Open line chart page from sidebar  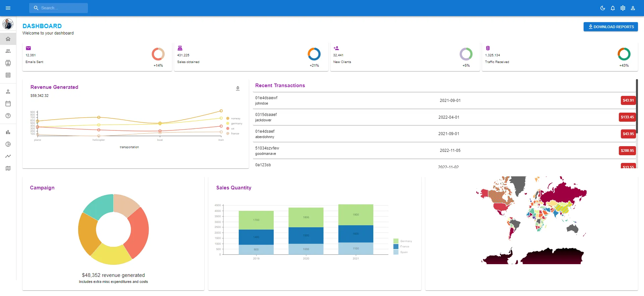point(8,156)
